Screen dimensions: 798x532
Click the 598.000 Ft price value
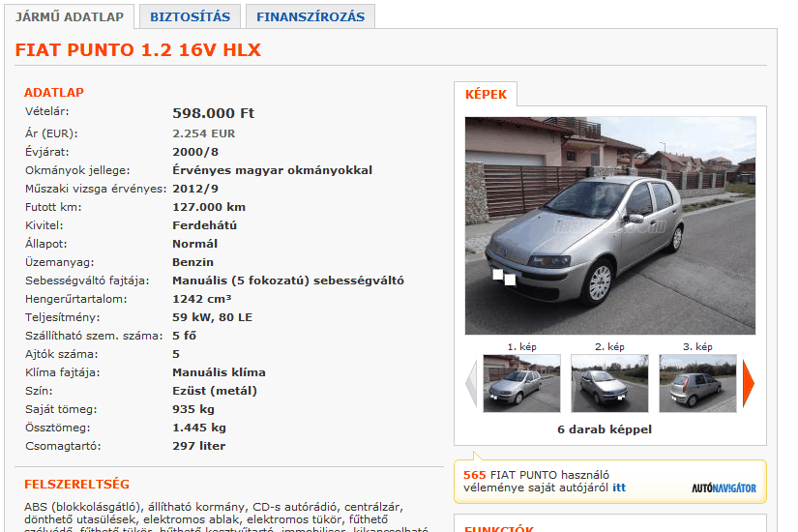[213, 113]
